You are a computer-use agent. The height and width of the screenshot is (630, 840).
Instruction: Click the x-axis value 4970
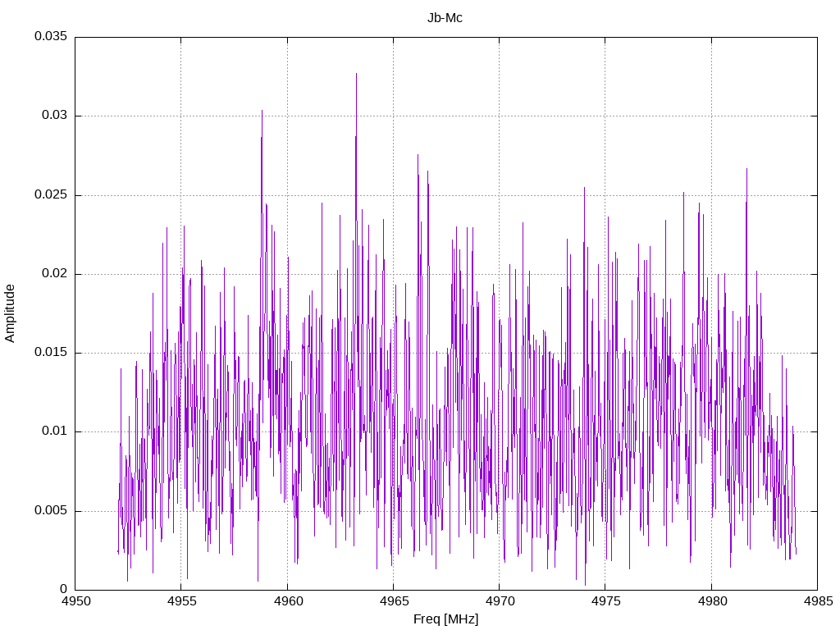[x=500, y=601]
